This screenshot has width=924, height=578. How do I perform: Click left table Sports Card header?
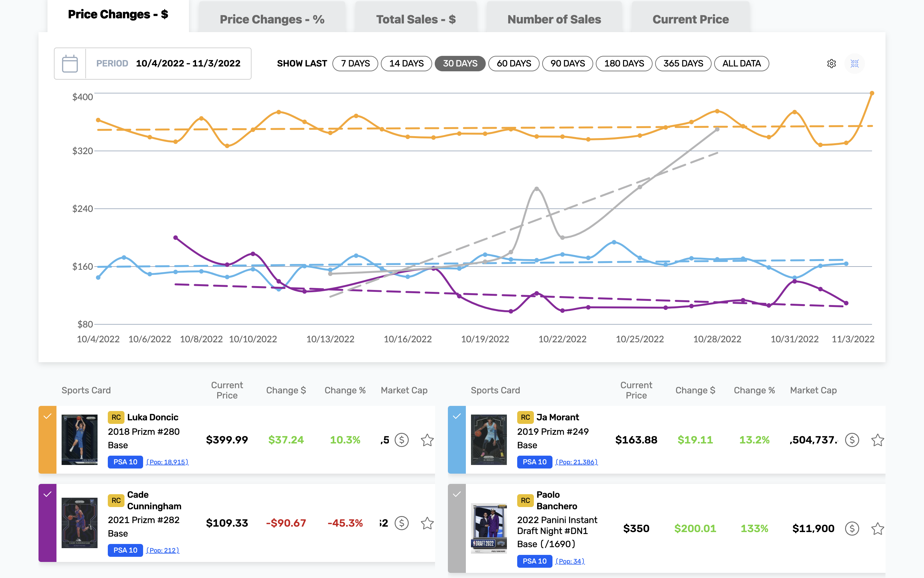pyautogui.click(x=86, y=390)
